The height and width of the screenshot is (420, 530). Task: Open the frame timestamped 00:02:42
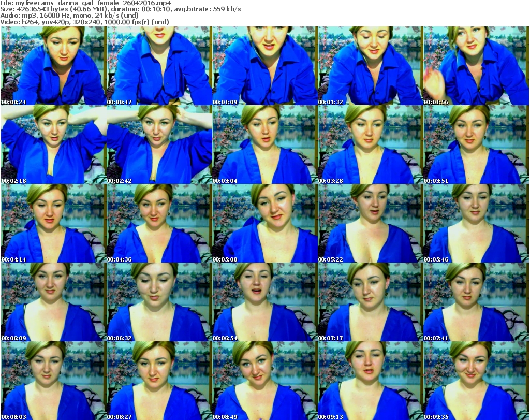pyautogui.click(x=159, y=144)
